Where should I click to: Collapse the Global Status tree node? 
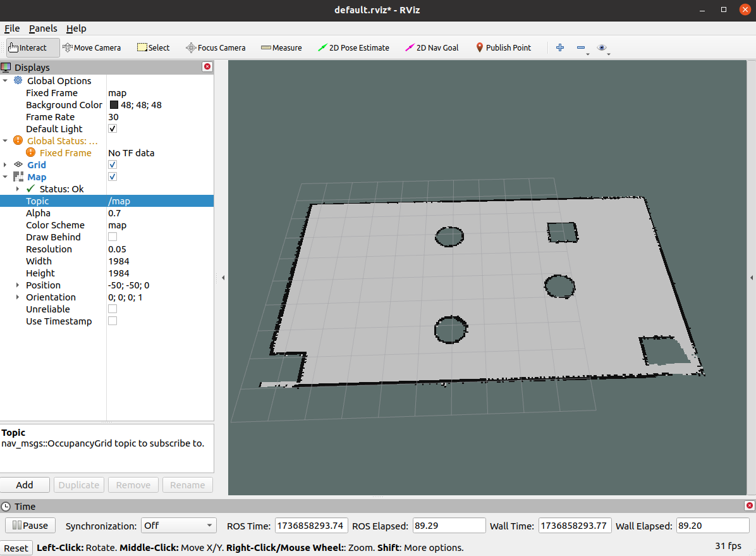5,141
